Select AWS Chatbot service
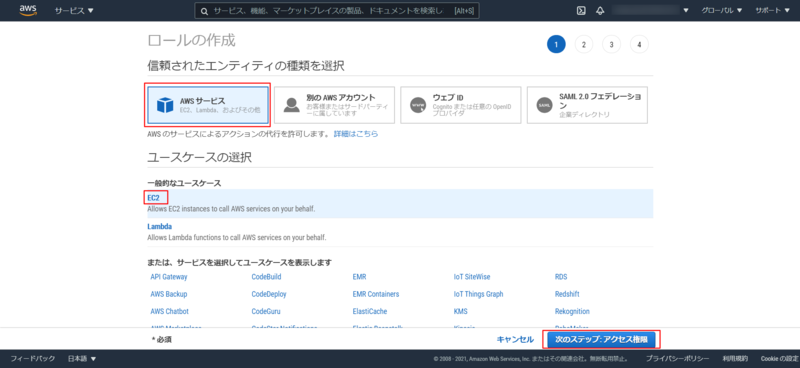 coord(169,311)
